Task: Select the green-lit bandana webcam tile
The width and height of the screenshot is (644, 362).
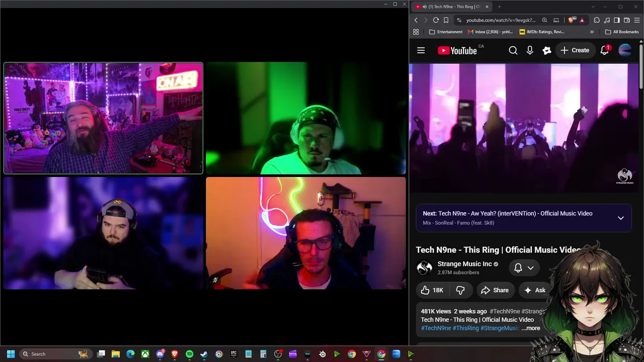Action: (306, 118)
